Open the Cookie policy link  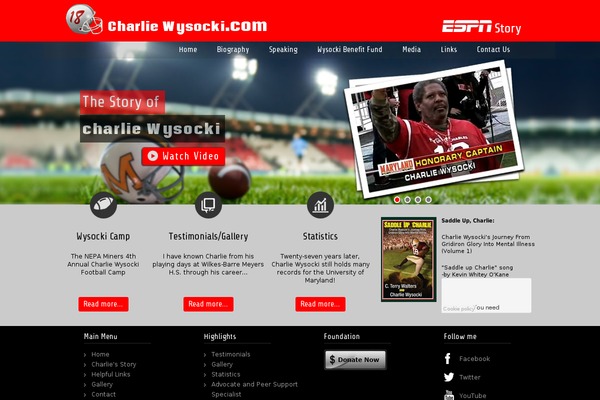click(458, 309)
